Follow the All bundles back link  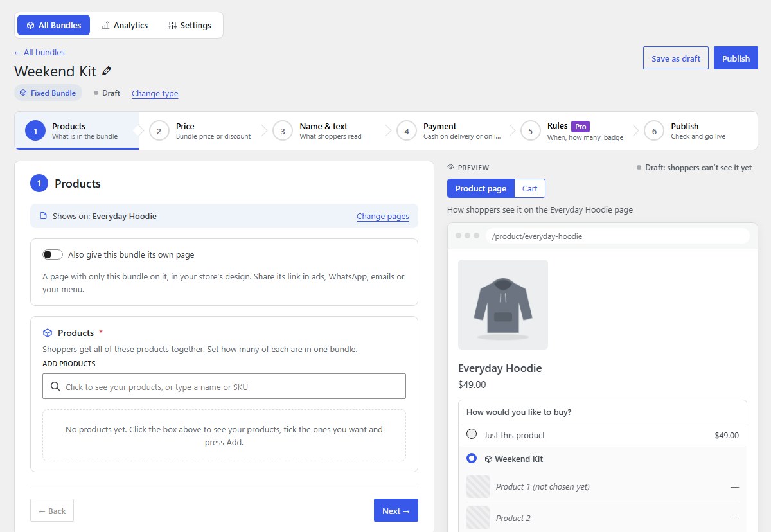pyautogui.click(x=39, y=52)
